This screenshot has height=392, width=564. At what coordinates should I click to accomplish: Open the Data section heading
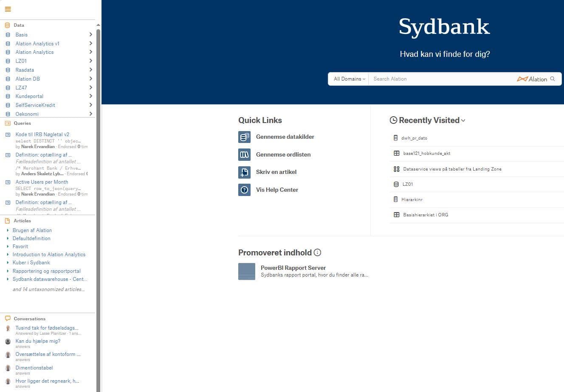click(x=19, y=25)
